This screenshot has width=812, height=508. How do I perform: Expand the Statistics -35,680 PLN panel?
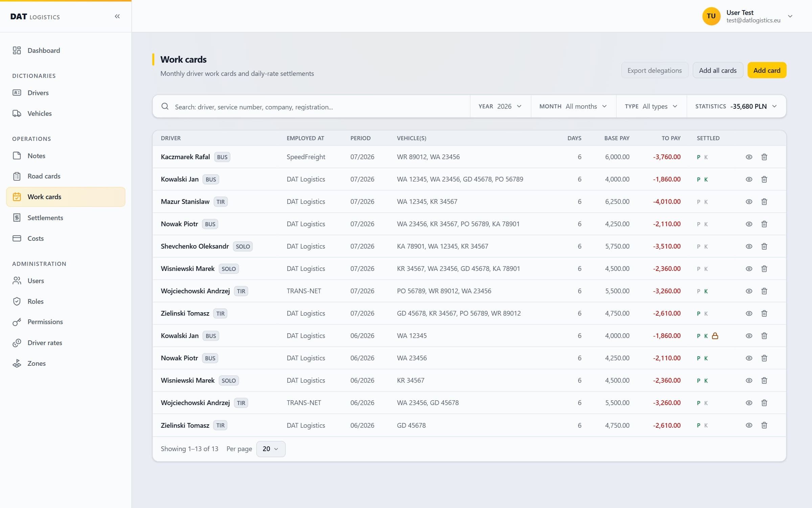[736, 106]
